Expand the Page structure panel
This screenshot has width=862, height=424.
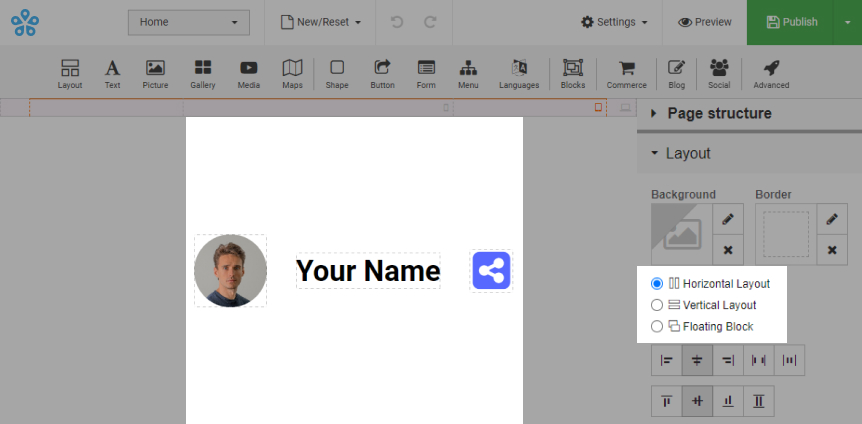pyautogui.click(x=718, y=114)
